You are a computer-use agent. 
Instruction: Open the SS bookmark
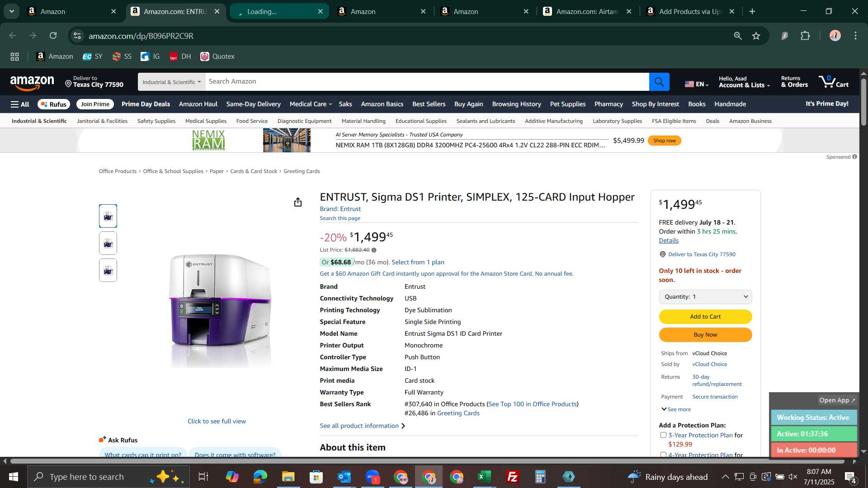click(122, 56)
